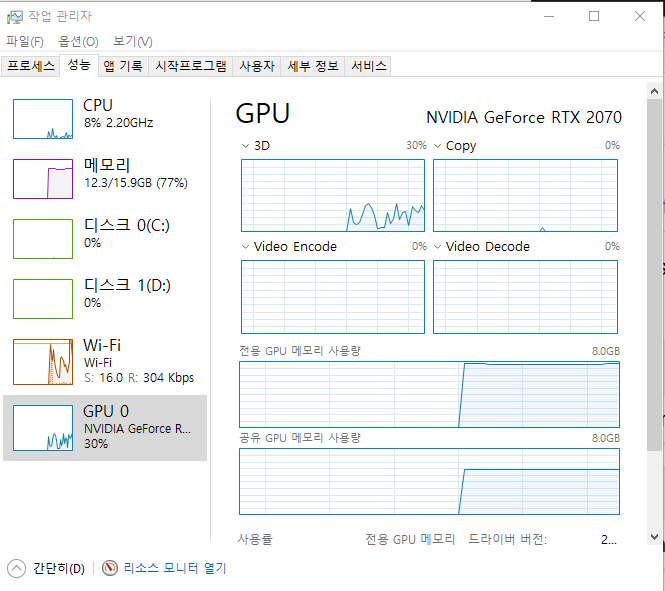Click the scrollbar up arrow

pos(654,91)
